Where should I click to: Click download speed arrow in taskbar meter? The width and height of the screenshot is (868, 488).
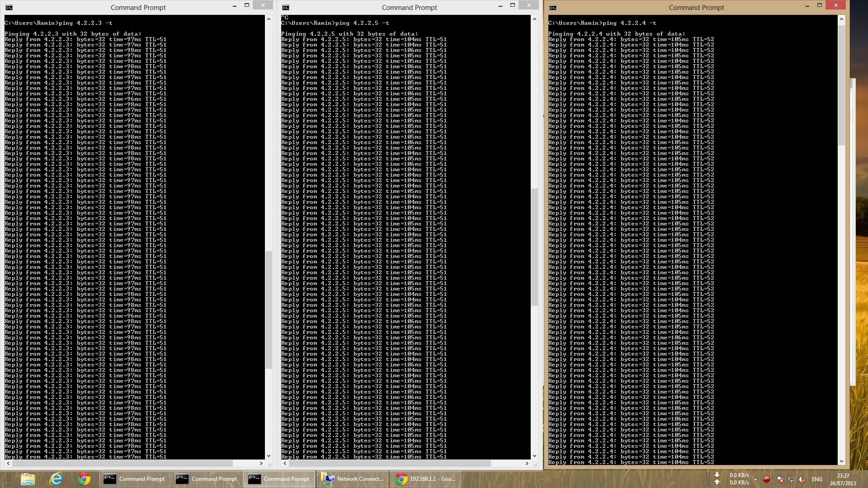pyautogui.click(x=717, y=475)
